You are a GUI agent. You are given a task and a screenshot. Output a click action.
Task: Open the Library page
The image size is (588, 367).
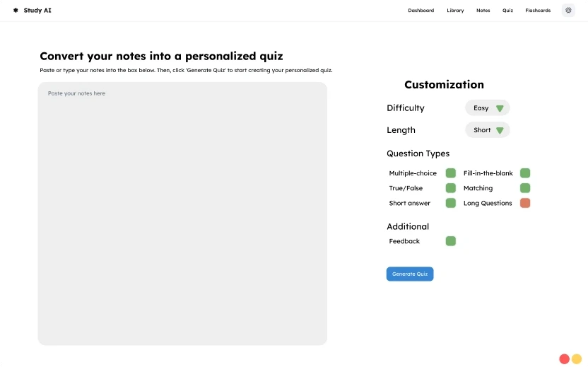click(455, 11)
